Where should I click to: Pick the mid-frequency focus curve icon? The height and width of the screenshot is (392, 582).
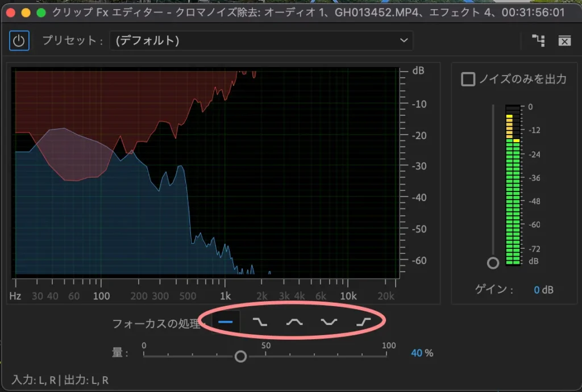tap(294, 322)
